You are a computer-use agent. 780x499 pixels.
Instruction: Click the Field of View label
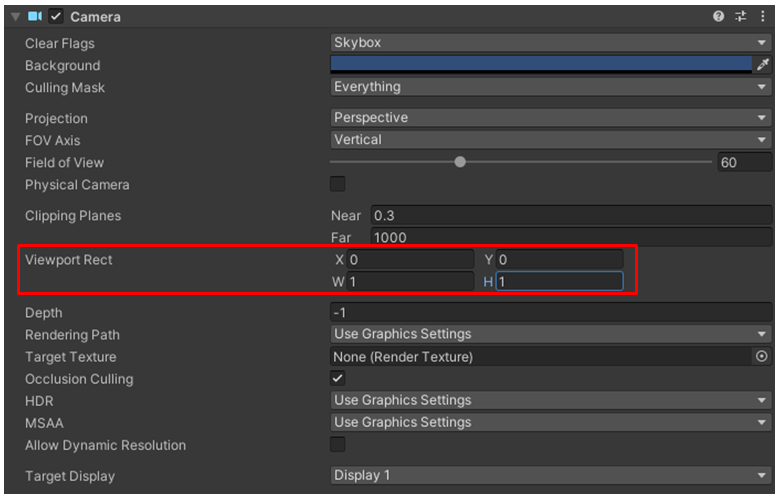(x=65, y=163)
